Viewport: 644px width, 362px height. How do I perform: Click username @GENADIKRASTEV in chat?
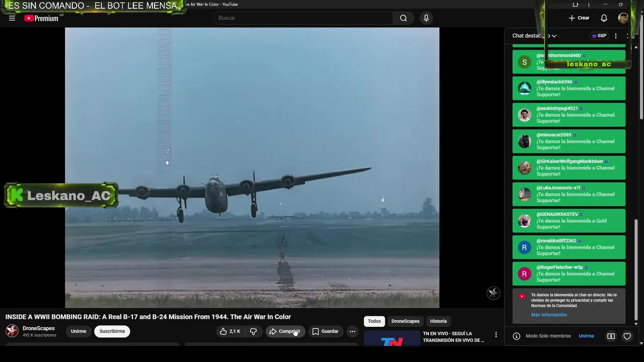click(557, 214)
